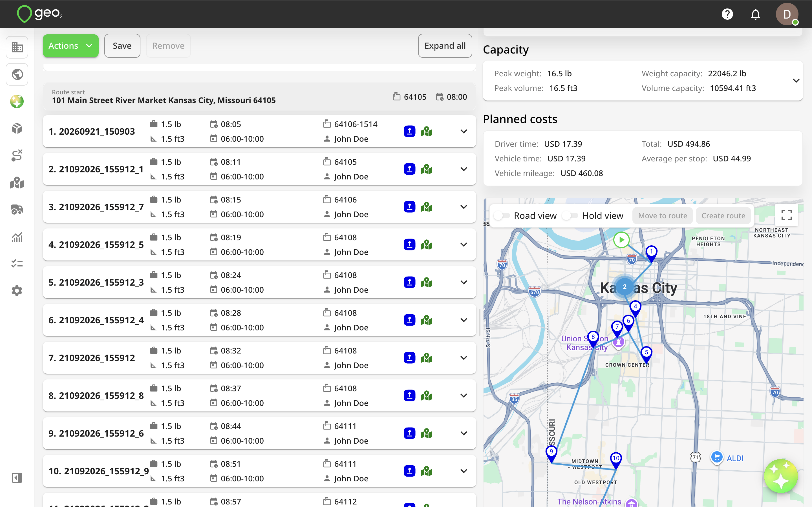Expand the Capacity panel chevron
The width and height of the screenshot is (812, 507).
click(796, 81)
